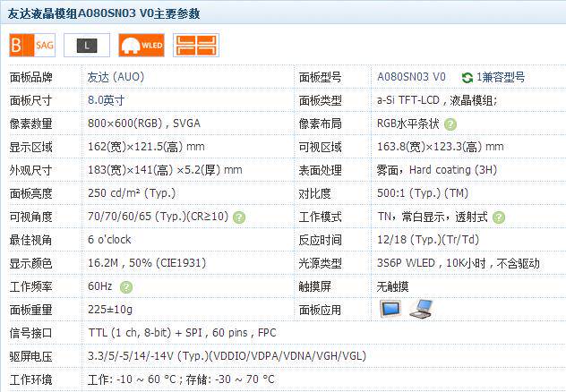The height and width of the screenshot is (392, 566).
Task: Click the 面板品牌 label cell
Action: click(31, 77)
